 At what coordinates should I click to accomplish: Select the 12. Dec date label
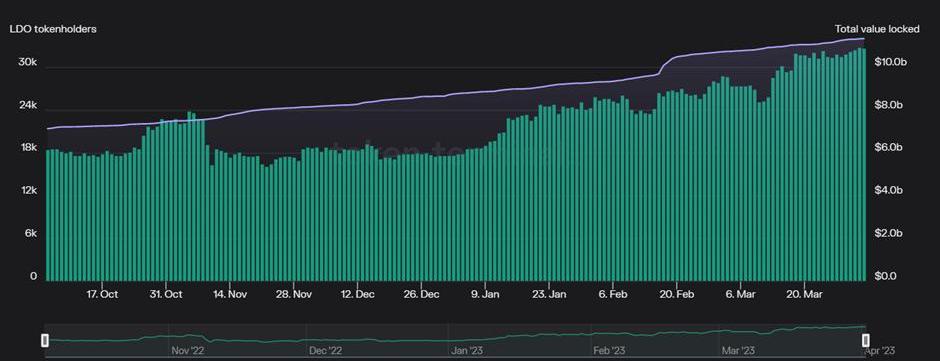(357, 294)
